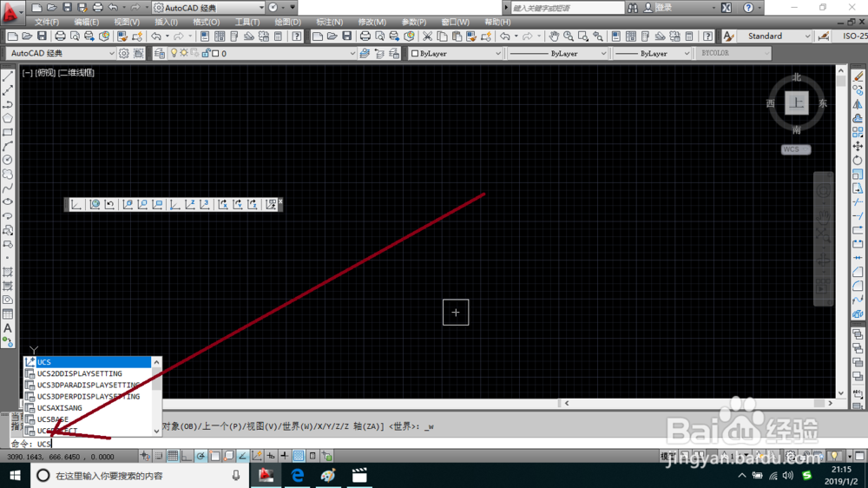Click the ViewCube 上 top face
This screenshot has width=868, height=488.
click(796, 102)
